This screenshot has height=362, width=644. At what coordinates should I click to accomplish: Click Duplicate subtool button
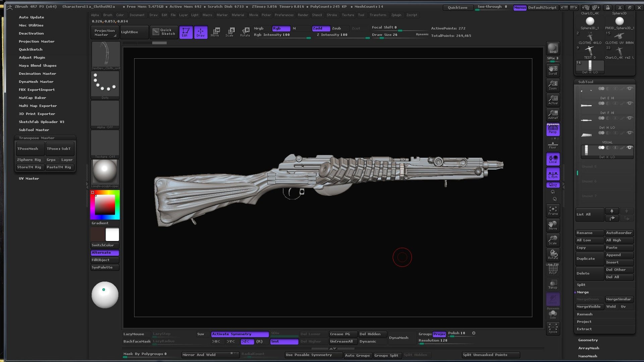[590, 258]
